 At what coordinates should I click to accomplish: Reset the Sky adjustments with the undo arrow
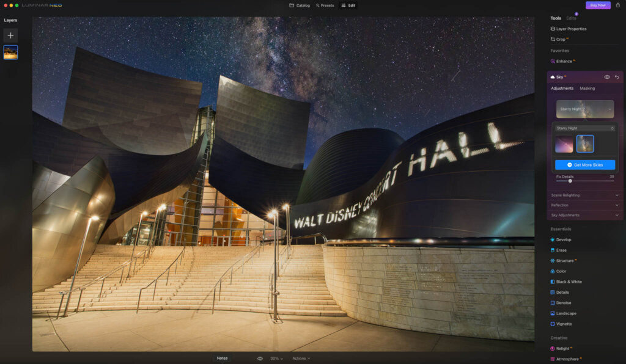pos(617,77)
